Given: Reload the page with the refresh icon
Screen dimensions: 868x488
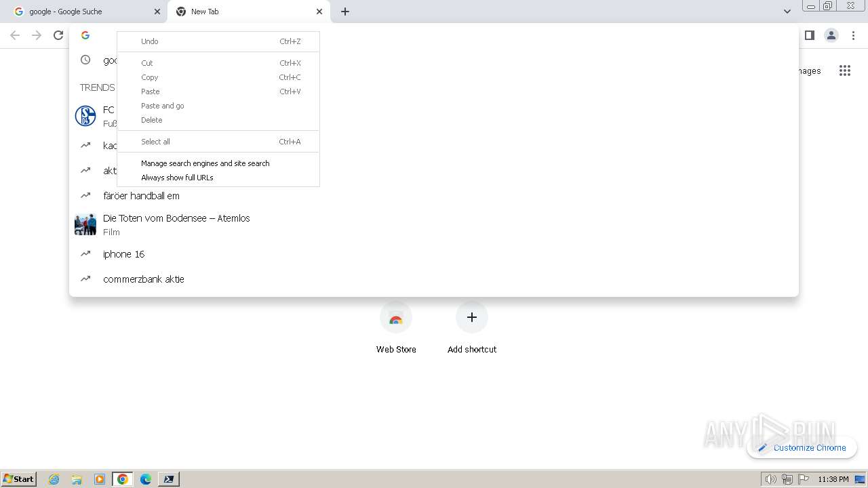Looking at the screenshot, I should pyautogui.click(x=58, y=35).
